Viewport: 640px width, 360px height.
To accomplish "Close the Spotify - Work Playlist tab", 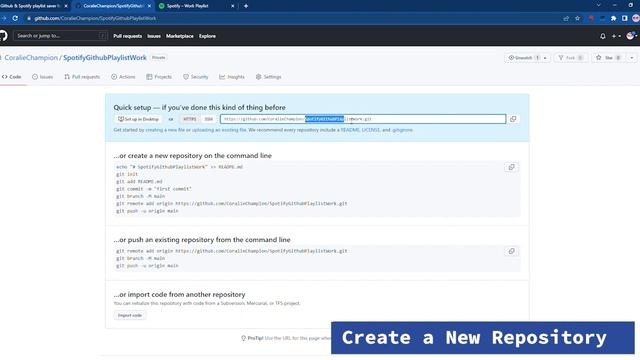I will point(233,6).
